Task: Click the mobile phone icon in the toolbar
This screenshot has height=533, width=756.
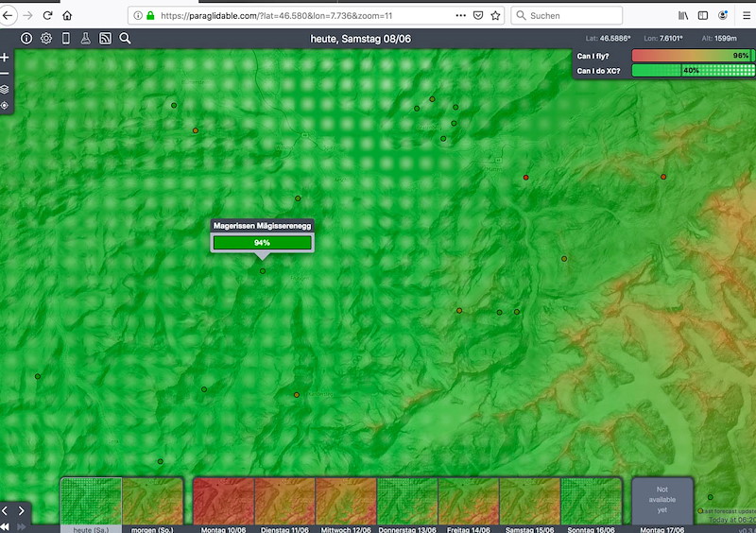Action: pos(66,38)
